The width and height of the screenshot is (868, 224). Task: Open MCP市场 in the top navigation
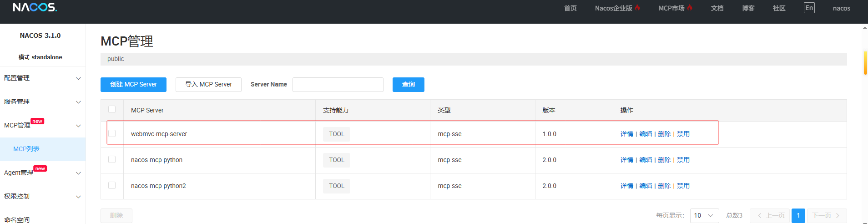pos(671,8)
